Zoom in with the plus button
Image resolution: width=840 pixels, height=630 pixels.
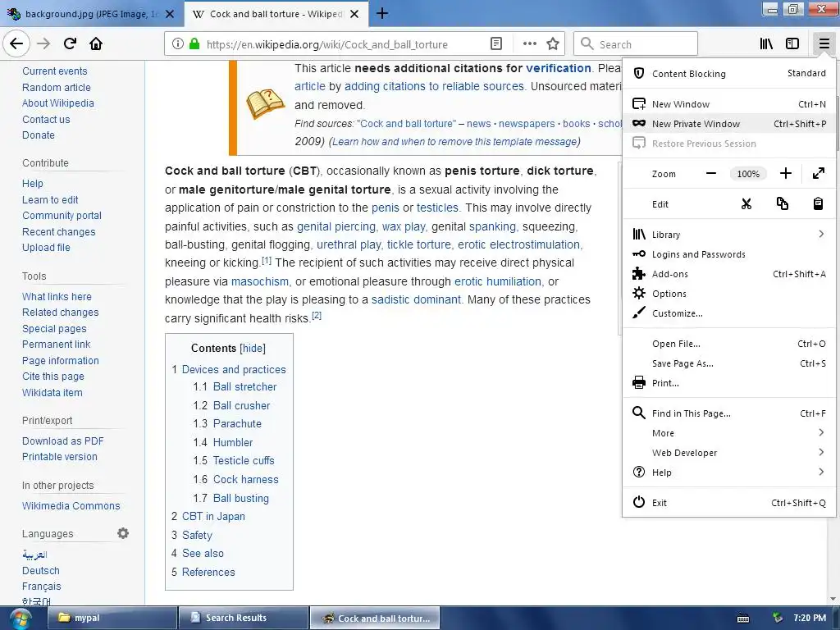(785, 174)
